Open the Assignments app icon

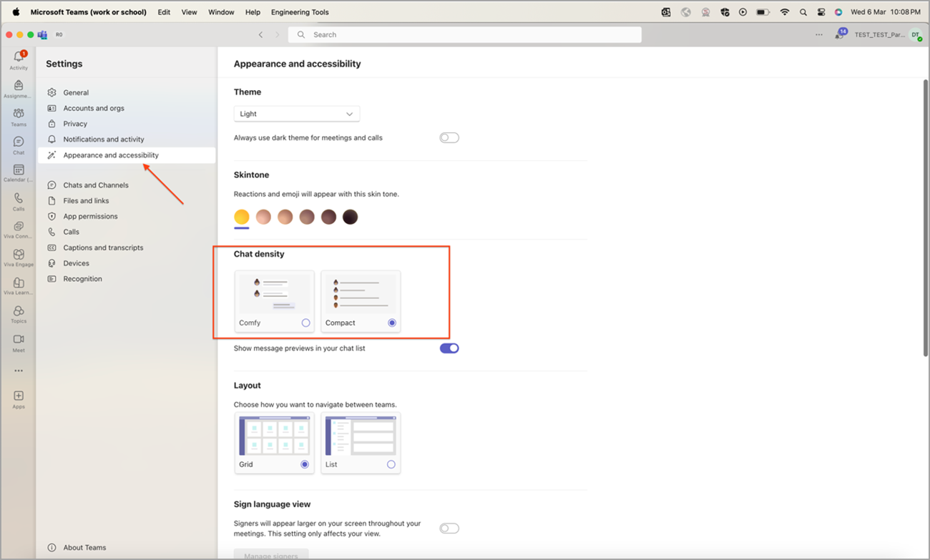[19, 89]
